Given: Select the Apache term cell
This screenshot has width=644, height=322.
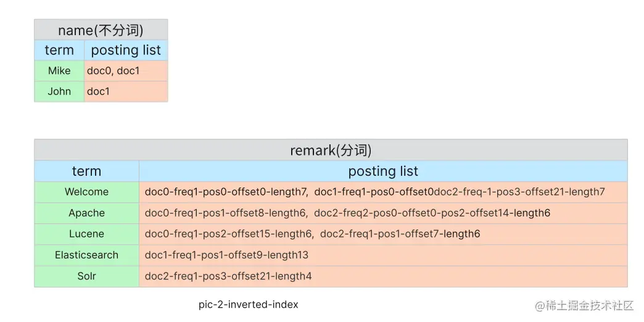Looking at the screenshot, I should 86,213.
